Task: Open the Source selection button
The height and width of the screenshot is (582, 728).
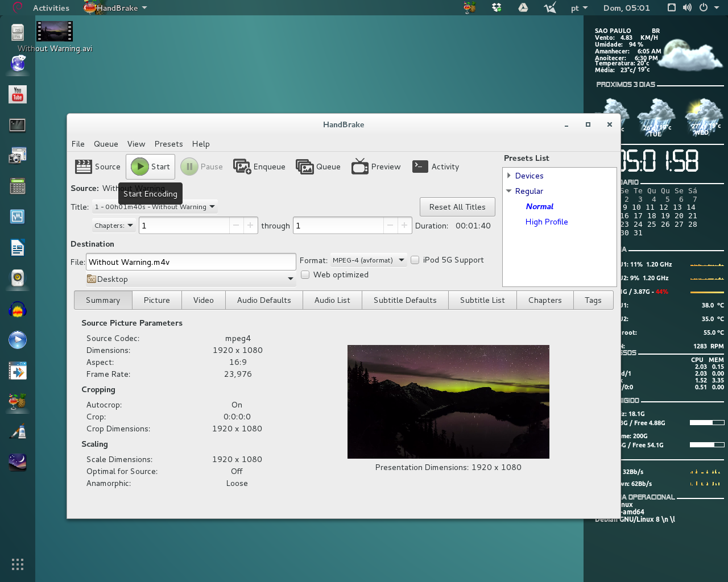Action: 98,167
